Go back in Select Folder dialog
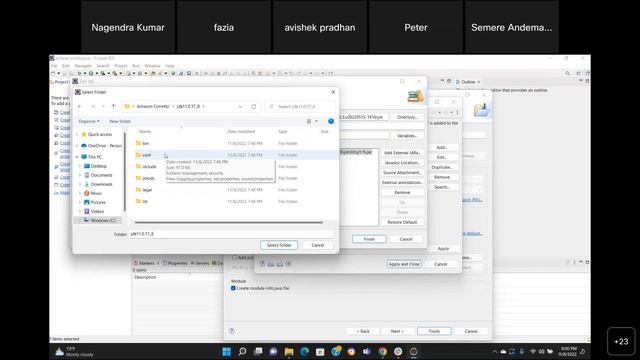 80,107
